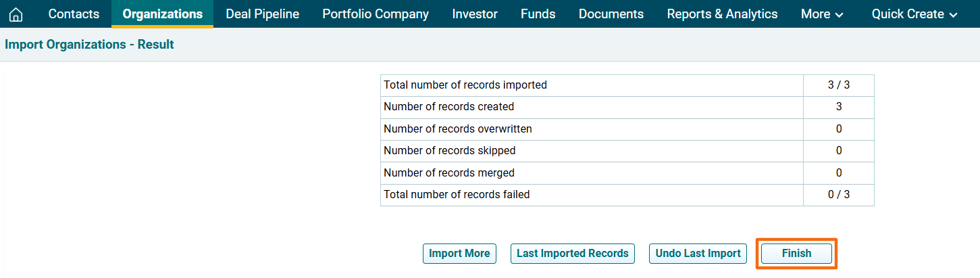The height and width of the screenshot is (278, 980).
Task: Click the Number of records created label
Action: click(448, 107)
